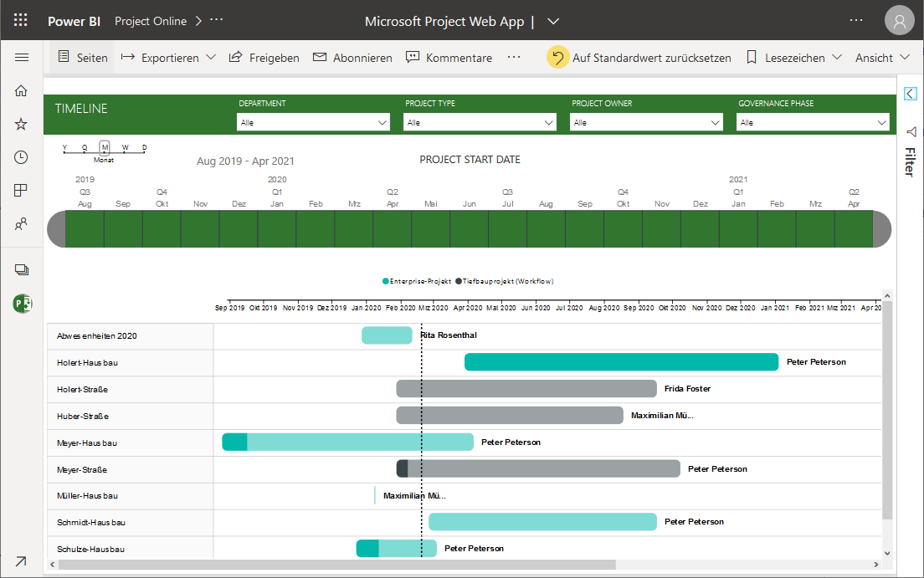The height and width of the screenshot is (578, 924).
Task: Click Freigeben to share the report
Action: click(x=264, y=58)
